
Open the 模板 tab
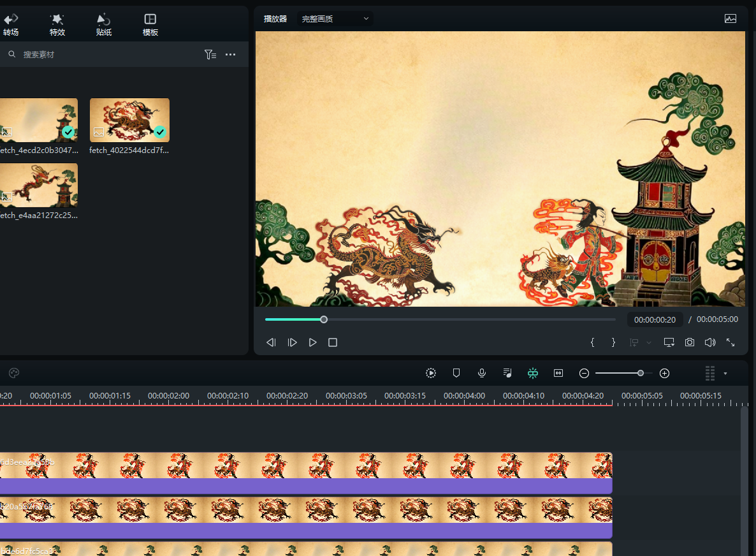point(150,25)
